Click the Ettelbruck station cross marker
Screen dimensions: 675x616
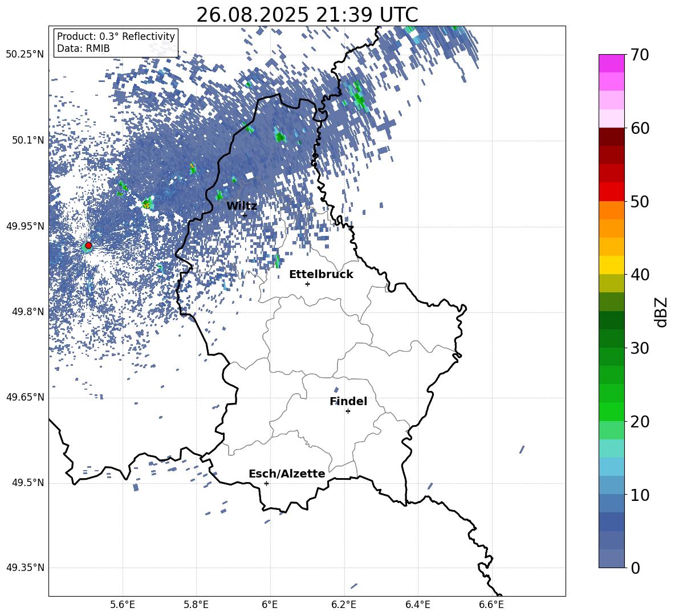click(307, 284)
